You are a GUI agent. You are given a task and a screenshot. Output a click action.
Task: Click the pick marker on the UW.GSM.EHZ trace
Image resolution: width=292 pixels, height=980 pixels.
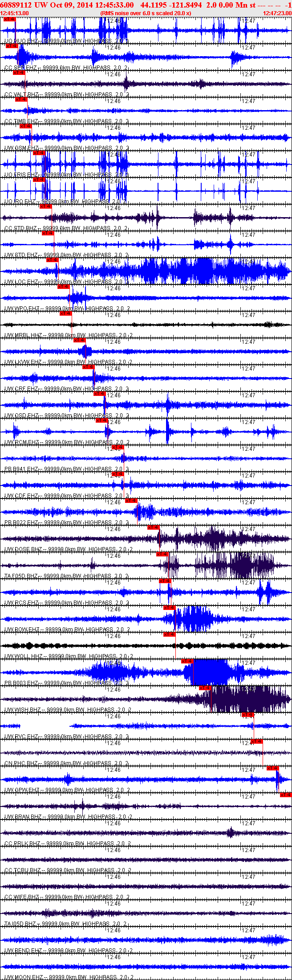[x=26, y=126]
